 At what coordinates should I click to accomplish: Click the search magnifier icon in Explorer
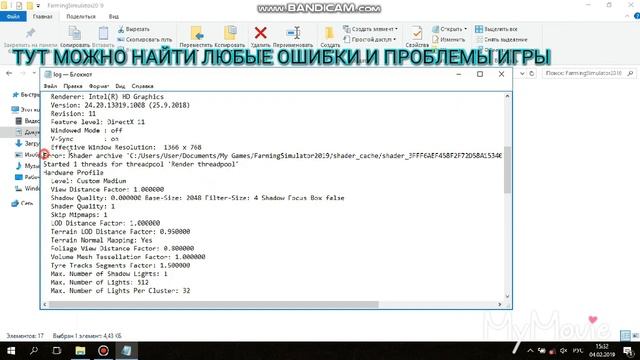pos(631,73)
